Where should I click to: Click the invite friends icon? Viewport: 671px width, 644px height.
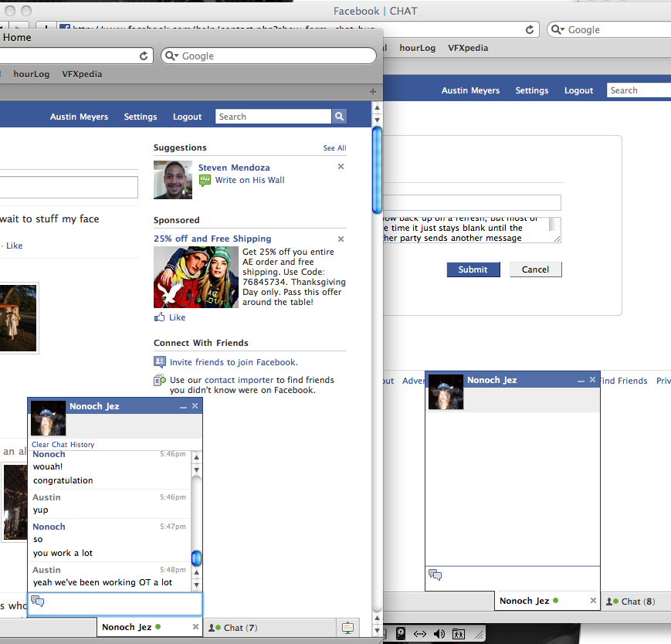coord(160,362)
